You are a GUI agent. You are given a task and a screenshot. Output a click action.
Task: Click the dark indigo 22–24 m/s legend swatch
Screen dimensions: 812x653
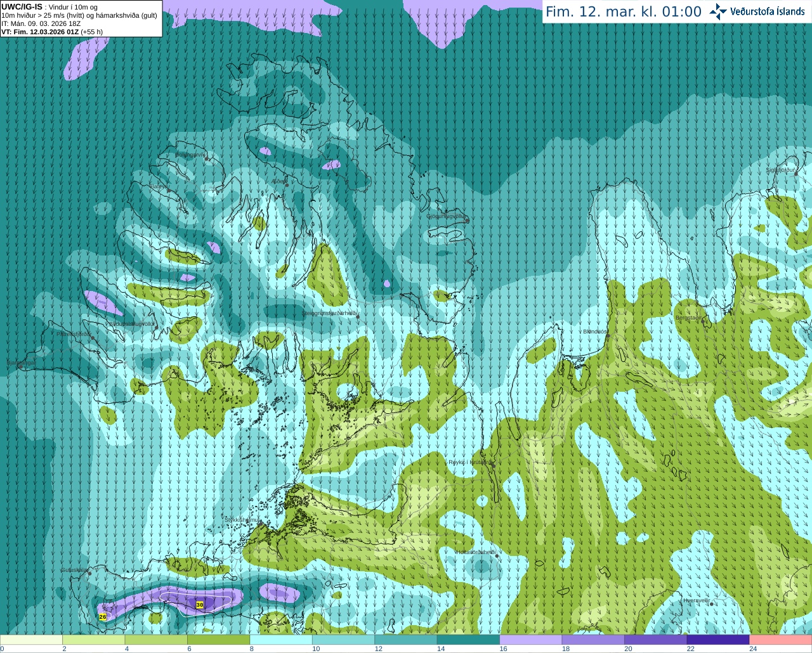pos(718,640)
